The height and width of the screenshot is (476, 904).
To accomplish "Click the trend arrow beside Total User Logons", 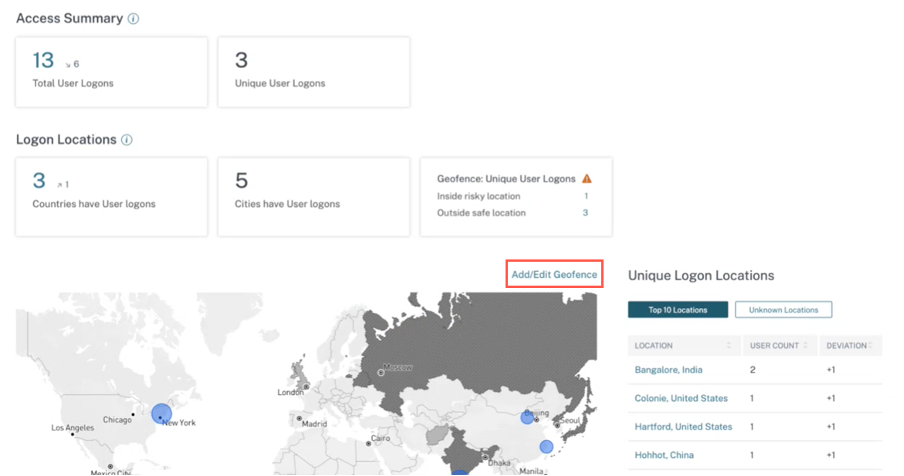I will click(68, 65).
